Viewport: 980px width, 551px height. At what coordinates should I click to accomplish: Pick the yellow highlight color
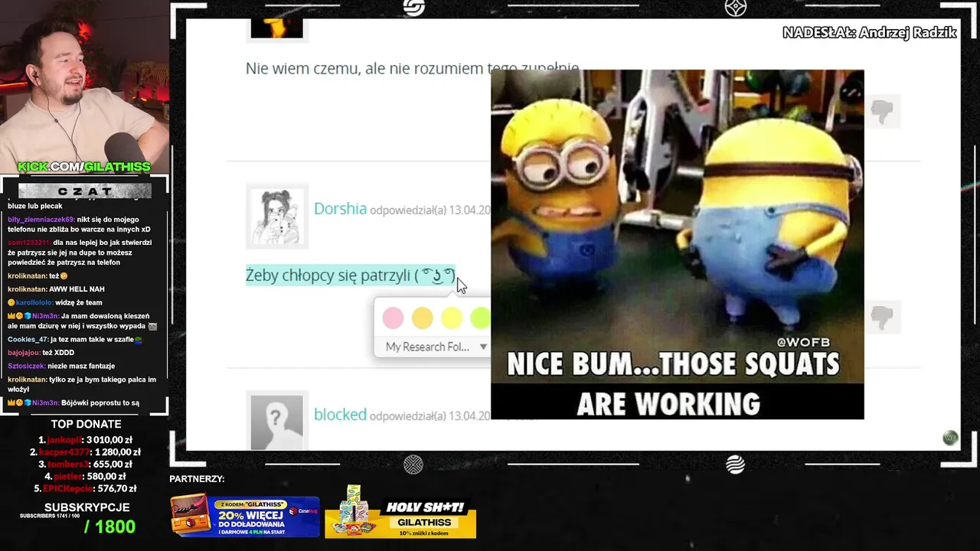452,318
